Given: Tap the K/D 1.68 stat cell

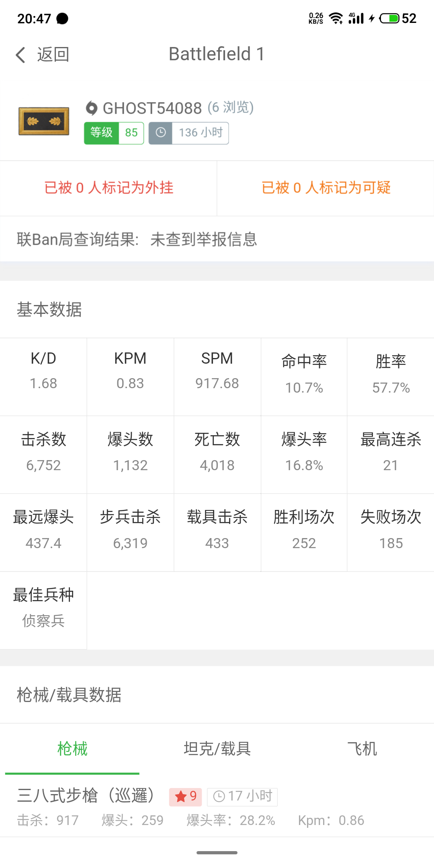Looking at the screenshot, I should point(43,377).
